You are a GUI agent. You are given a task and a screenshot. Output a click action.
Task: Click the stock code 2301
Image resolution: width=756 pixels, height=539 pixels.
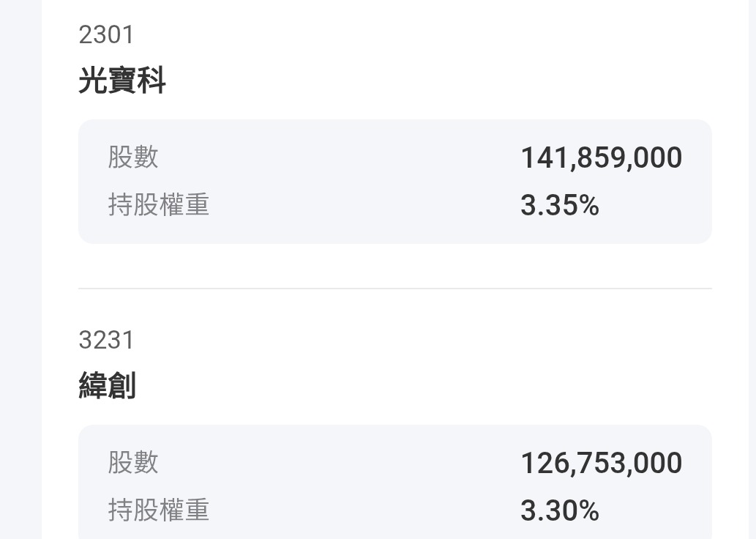click(107, 34)
